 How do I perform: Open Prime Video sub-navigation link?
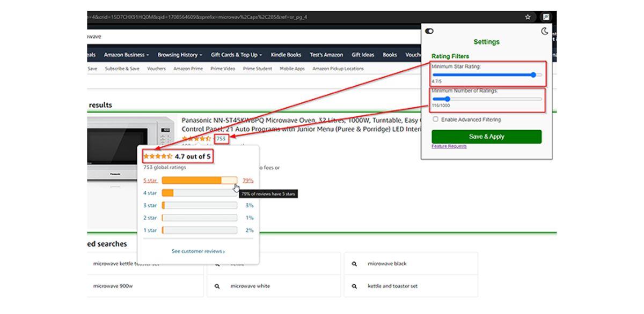click(223, 69)
